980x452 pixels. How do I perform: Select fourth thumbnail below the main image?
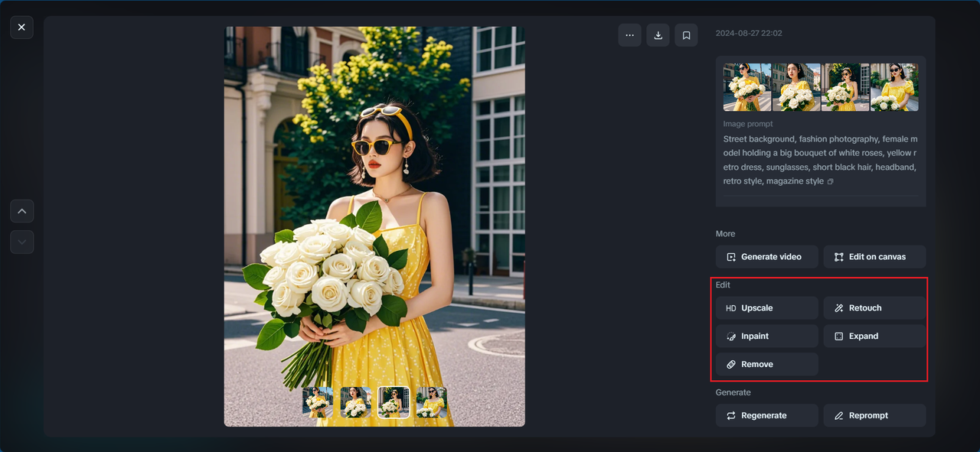coord(432,402)
